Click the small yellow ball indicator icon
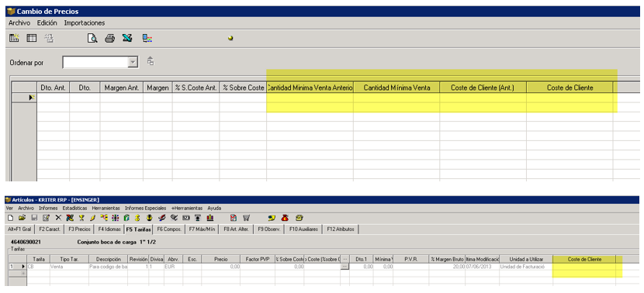 coord(230,39)
